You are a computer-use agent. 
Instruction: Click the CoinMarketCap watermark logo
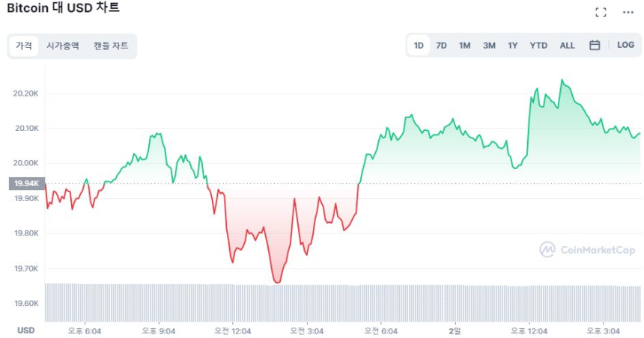(588, 250)
